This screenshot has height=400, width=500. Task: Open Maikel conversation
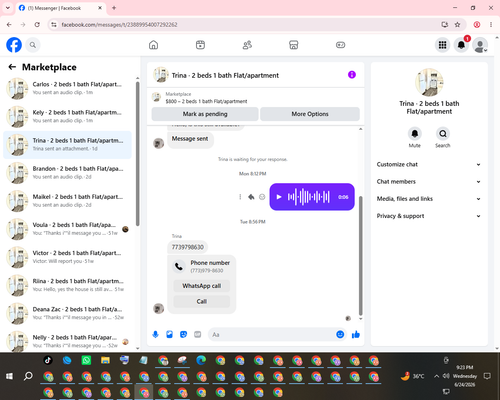[x=67, y=201]
